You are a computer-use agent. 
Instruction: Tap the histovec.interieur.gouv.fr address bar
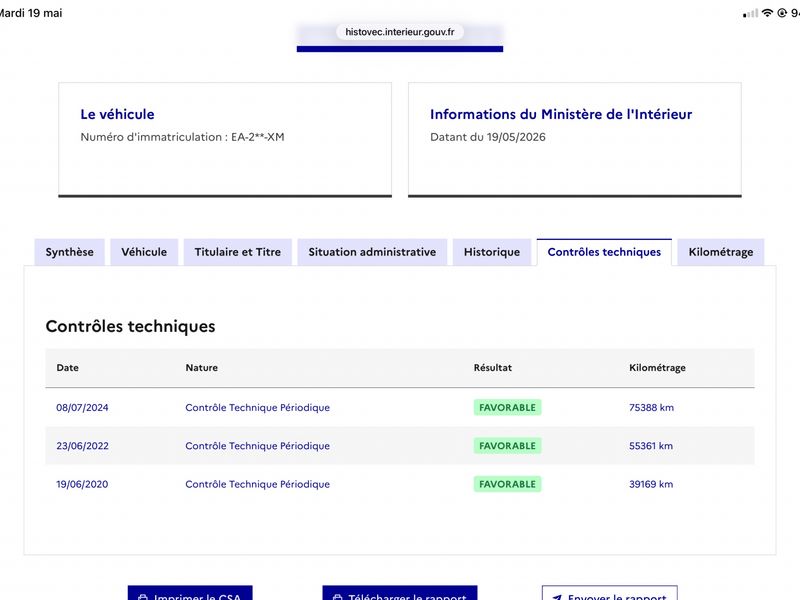(x=399, y=32)
